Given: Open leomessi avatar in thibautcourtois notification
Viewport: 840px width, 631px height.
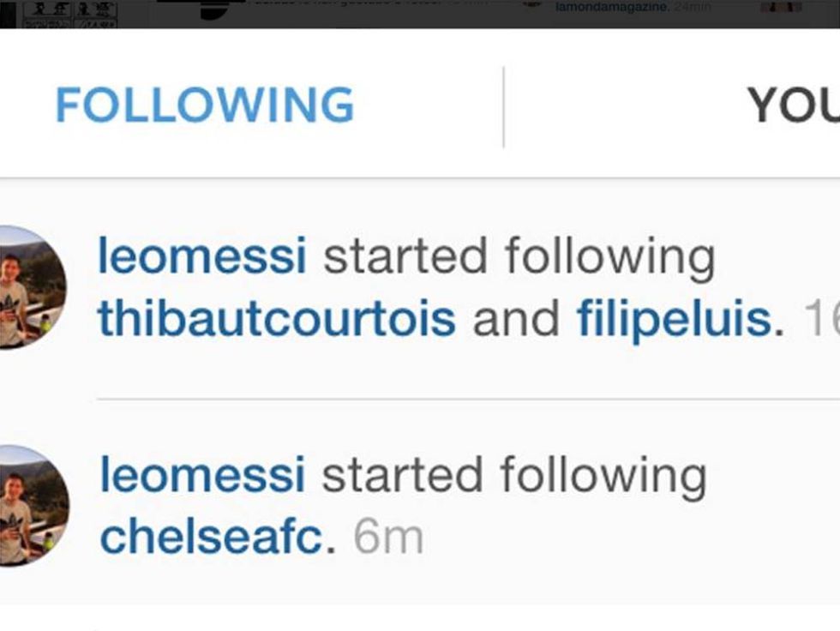Looking at the screenshot, I should click(32, 287).
